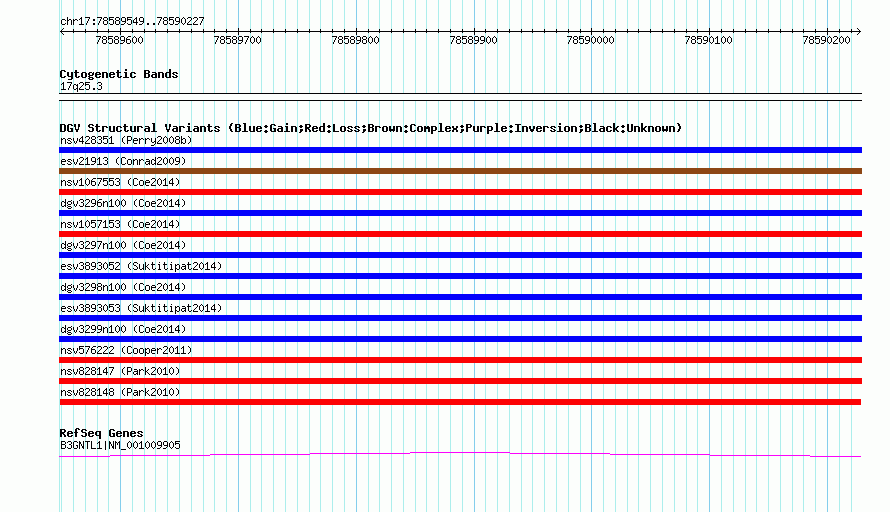890x512 pixels.
Task: Click the 78589800 ruler position label
Action: (355, 40)
